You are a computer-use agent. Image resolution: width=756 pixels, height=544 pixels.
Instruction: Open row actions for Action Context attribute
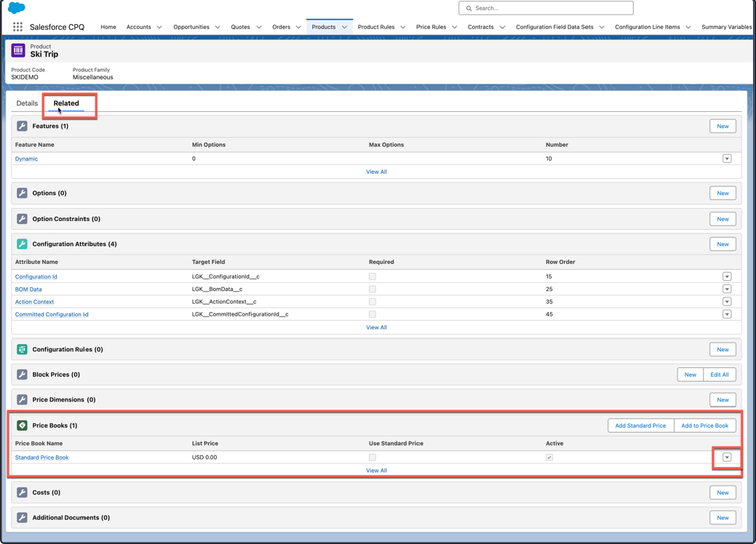pos(727,302)
